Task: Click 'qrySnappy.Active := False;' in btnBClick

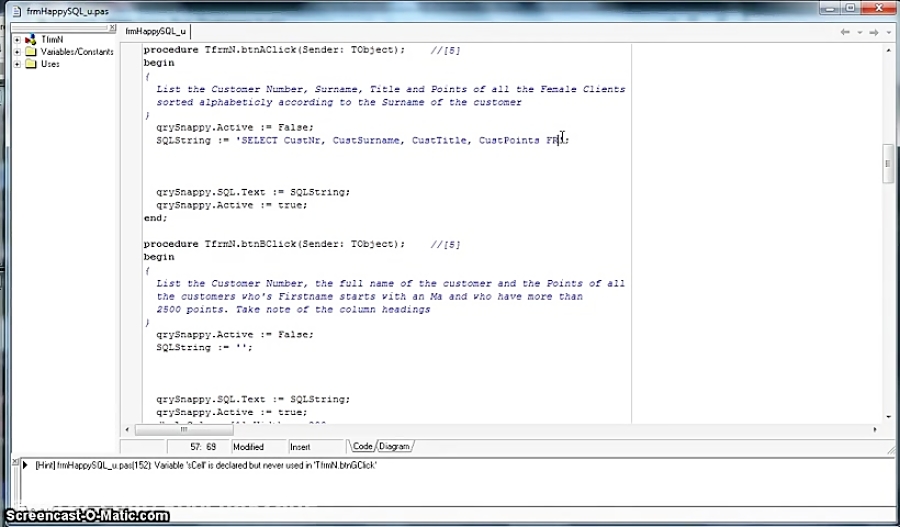Action: [235, 335]
